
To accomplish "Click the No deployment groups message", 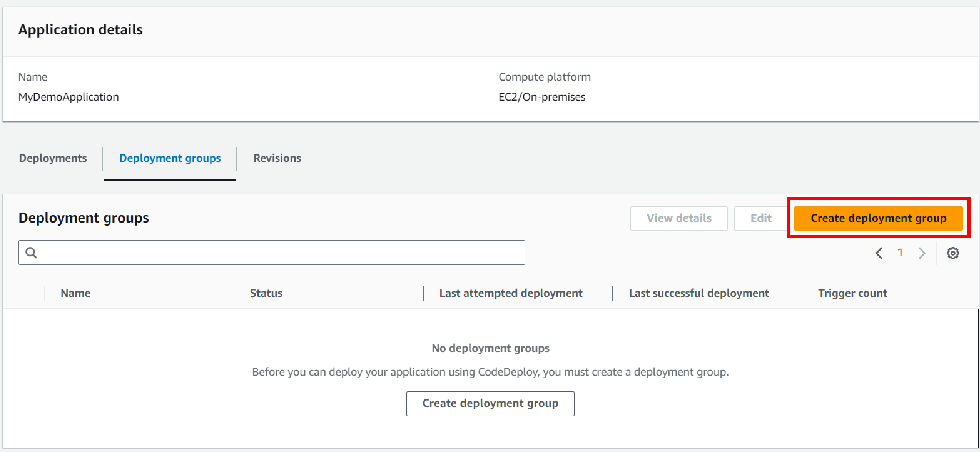I will coord(490,348).
